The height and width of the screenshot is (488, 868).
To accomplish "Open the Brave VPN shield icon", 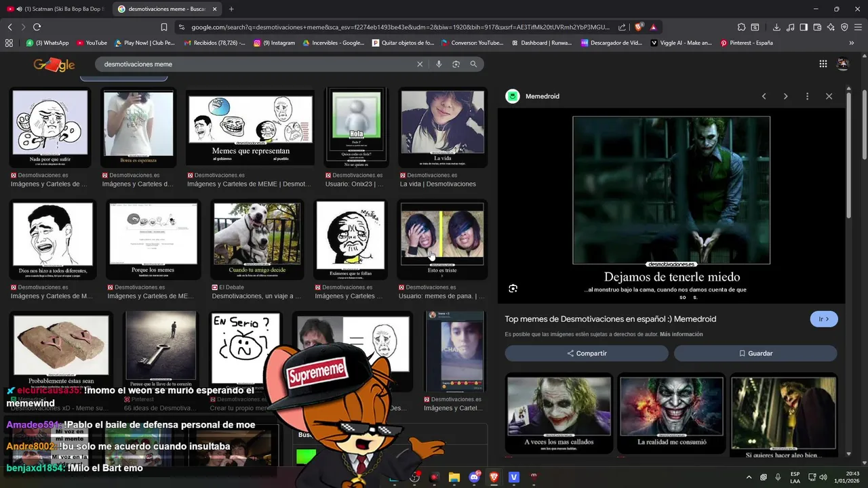I will (x=844, y=27).
